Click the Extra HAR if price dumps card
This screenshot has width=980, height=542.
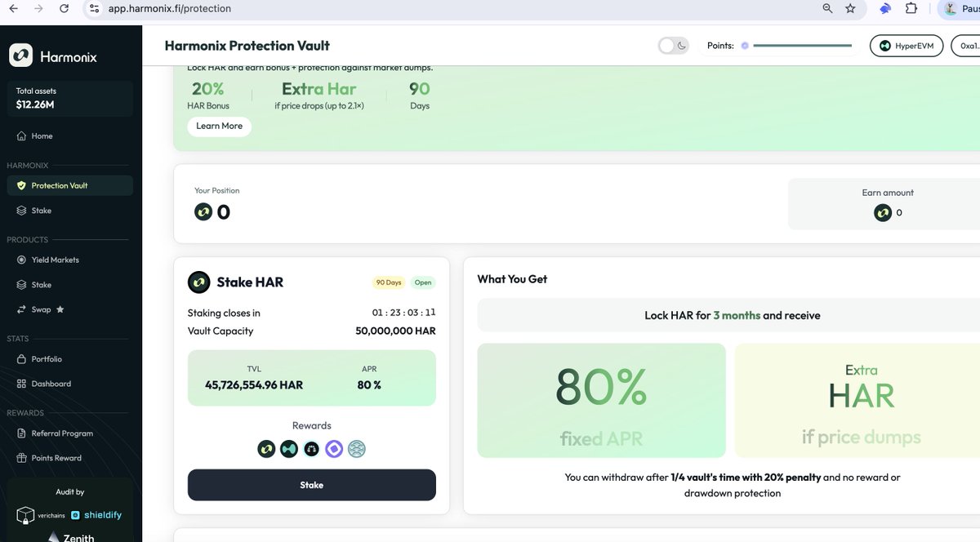click(x=857, y=400)
